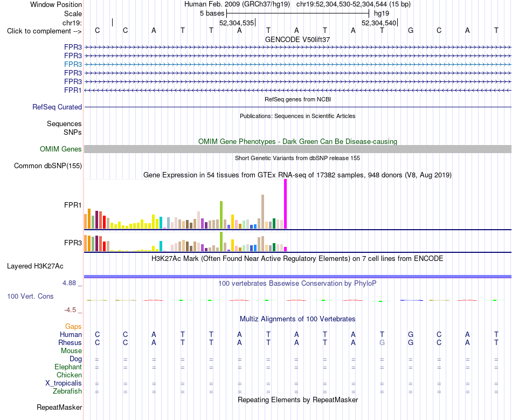Select the Mouse species label

click(x=71, y=351)
